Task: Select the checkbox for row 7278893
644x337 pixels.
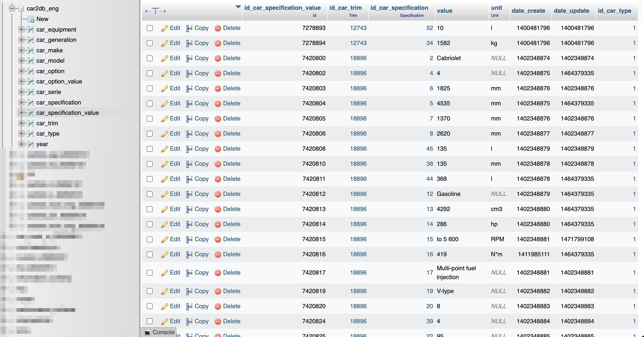Action: click(x=149, y=28)
